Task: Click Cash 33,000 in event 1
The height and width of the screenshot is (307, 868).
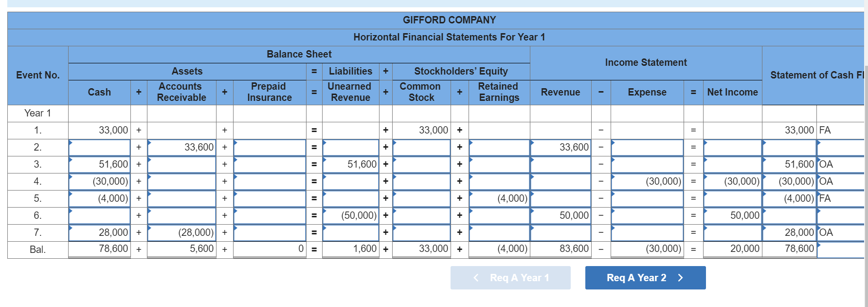Action: click(99, 130)
